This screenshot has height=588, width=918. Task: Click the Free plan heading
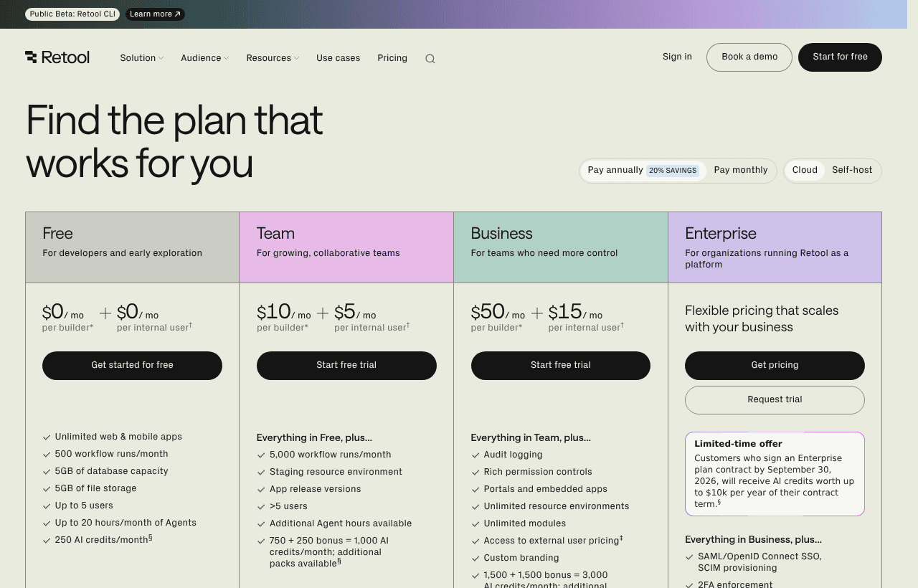pos(57,234)
